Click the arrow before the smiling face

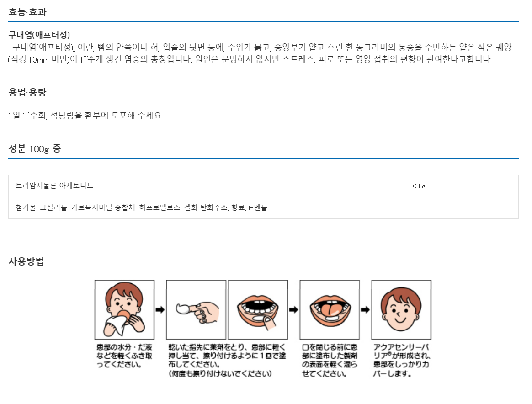click(x=365, y=310)
